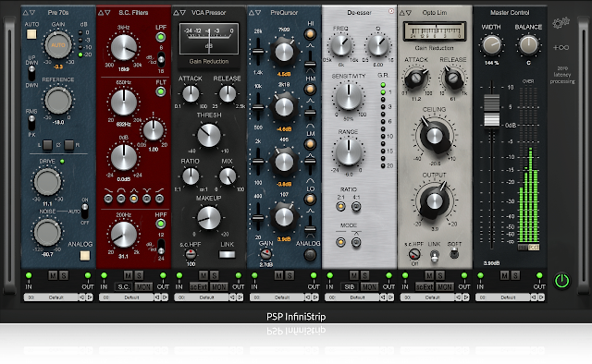
Task: Enable LPF in S.C. Filters
Action: [160, 37]
